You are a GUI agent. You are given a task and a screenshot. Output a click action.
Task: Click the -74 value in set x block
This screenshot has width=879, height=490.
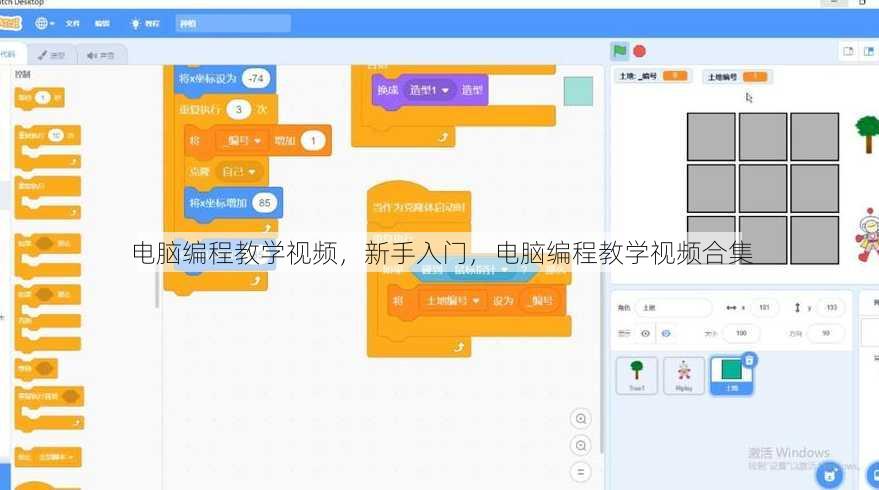pyautogui.click(x=256, y=78)
